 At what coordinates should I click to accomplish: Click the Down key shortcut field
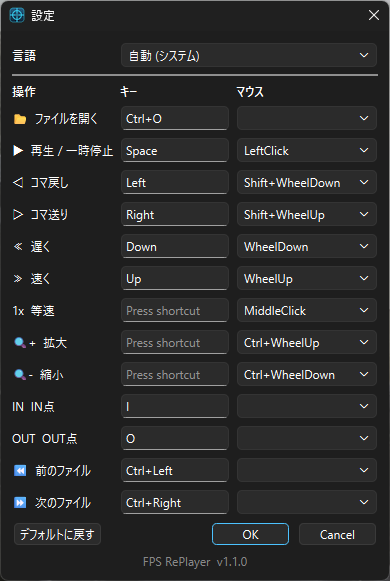(175, 246)
